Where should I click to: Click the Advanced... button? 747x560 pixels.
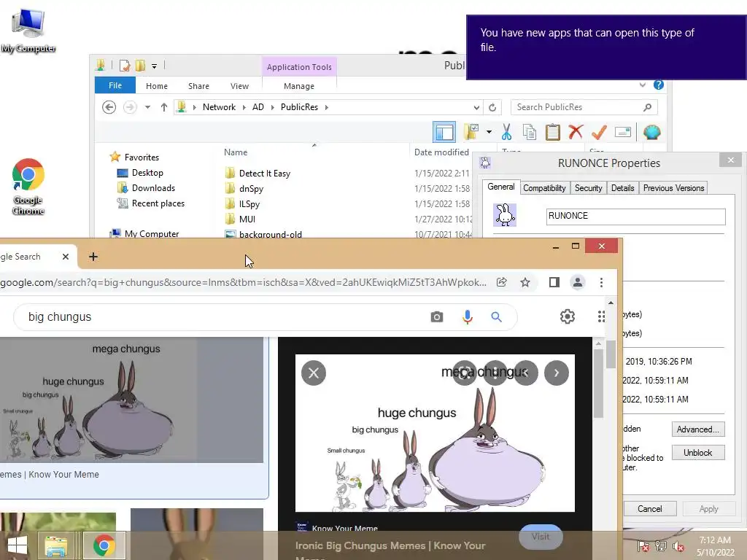click(x=698, y=429)
